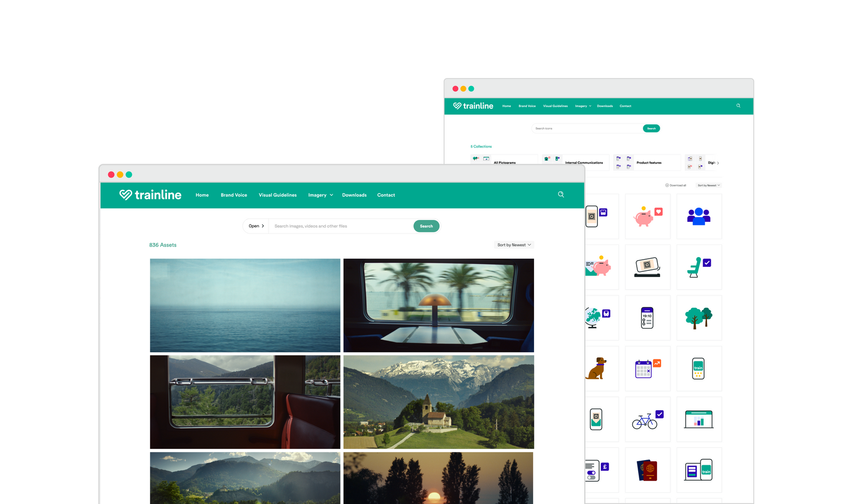
Task: Click the Search button in the back window
Action: 652,129
